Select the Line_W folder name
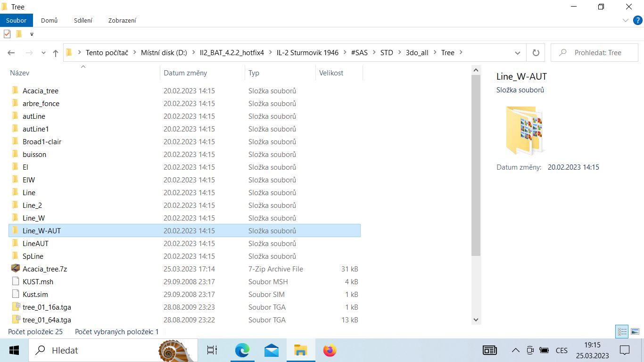Viewport: 644px width, 362px height. point(34,218)
